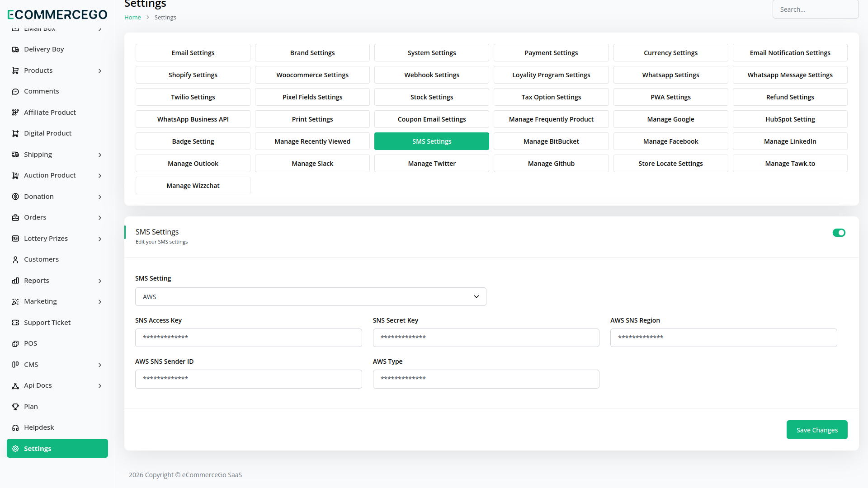868x488 pixels.
Task: Open the Twilio Settings tab
Action: coord(193,97)
